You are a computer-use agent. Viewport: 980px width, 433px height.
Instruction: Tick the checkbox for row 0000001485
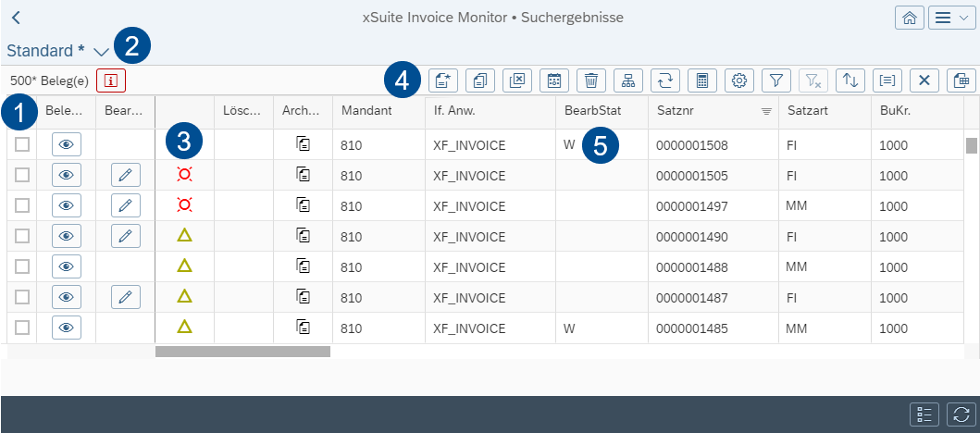tap(22, 327)
